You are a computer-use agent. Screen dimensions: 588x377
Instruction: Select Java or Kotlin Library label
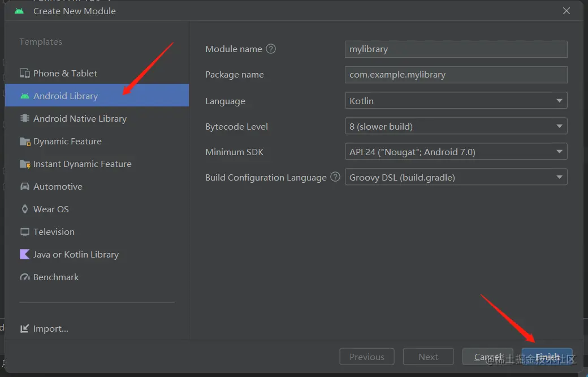tap(76, 255)
